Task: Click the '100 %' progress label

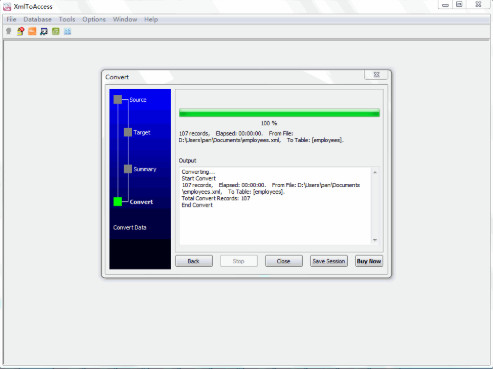Action: [269, 123]
